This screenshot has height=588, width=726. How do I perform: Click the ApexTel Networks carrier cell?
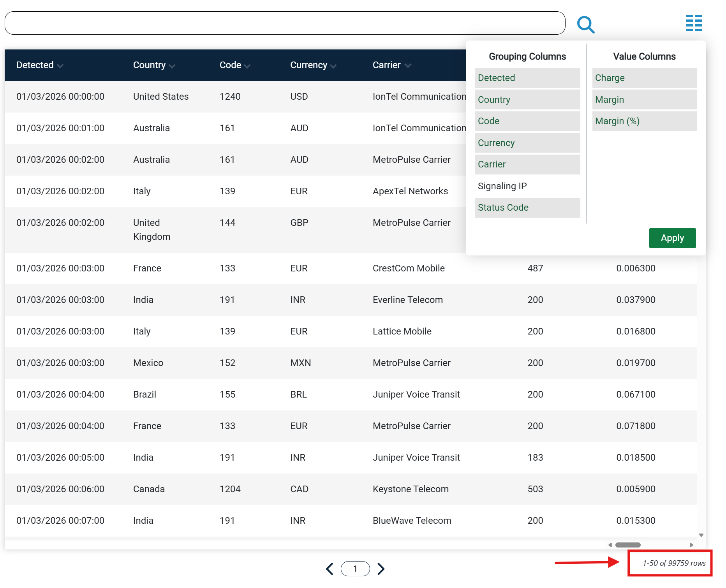pyautogui.click(x=410, y=191)
